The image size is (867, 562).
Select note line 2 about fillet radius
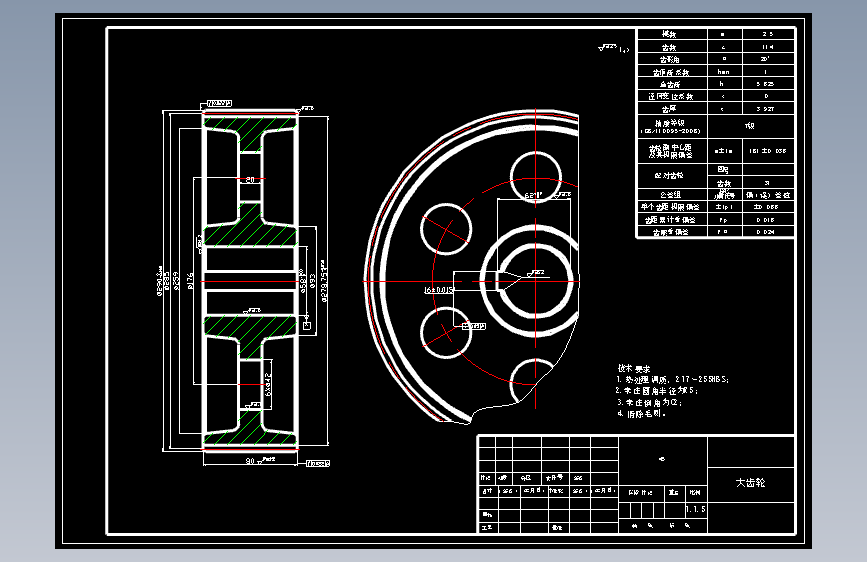point(657,391)
